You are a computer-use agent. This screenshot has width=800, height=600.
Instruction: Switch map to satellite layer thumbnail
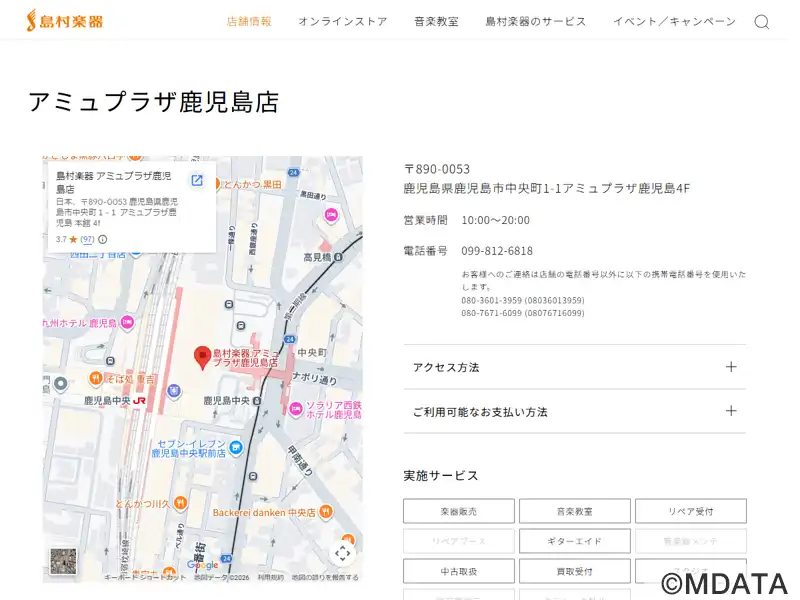(63, 561)
